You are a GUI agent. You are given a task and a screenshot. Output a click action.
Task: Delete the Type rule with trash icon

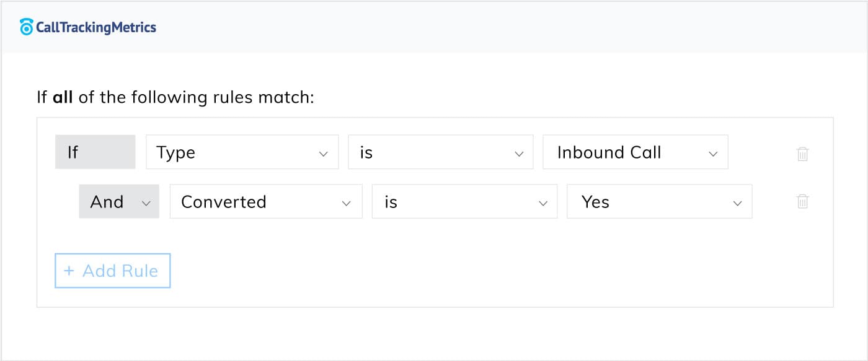pyautogui.click(x=802, y=153)
